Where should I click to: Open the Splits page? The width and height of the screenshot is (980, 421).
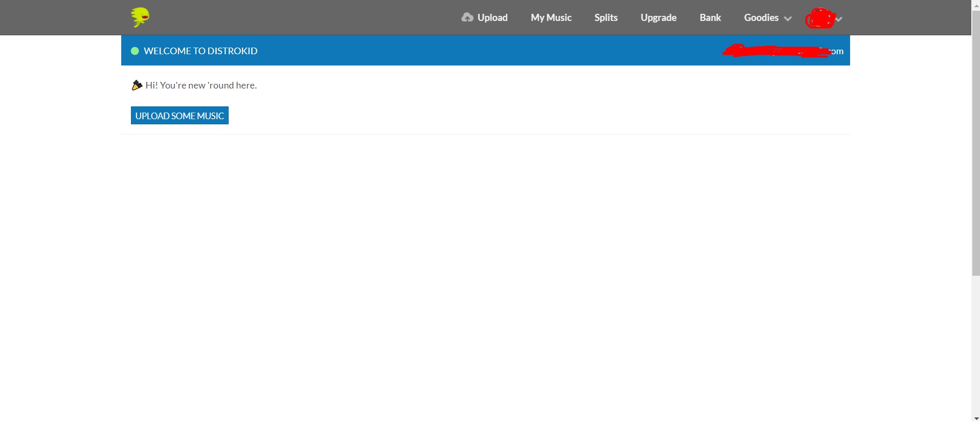606,17
